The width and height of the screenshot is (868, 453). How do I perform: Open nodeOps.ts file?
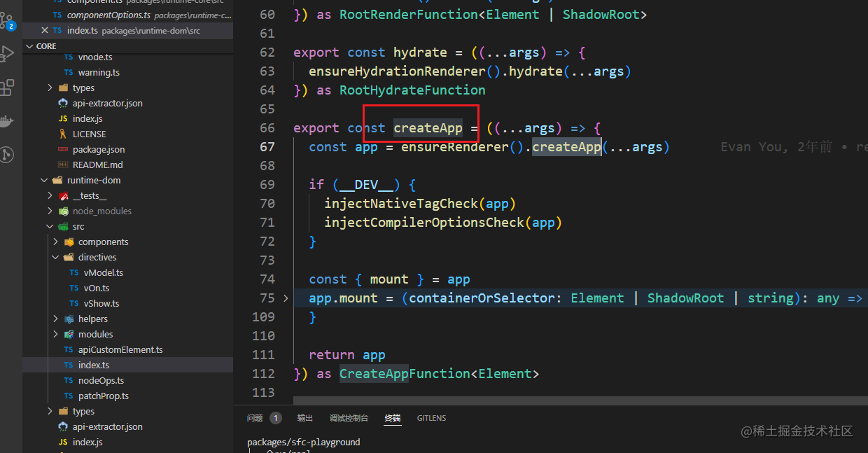click(x=101, y=381)
